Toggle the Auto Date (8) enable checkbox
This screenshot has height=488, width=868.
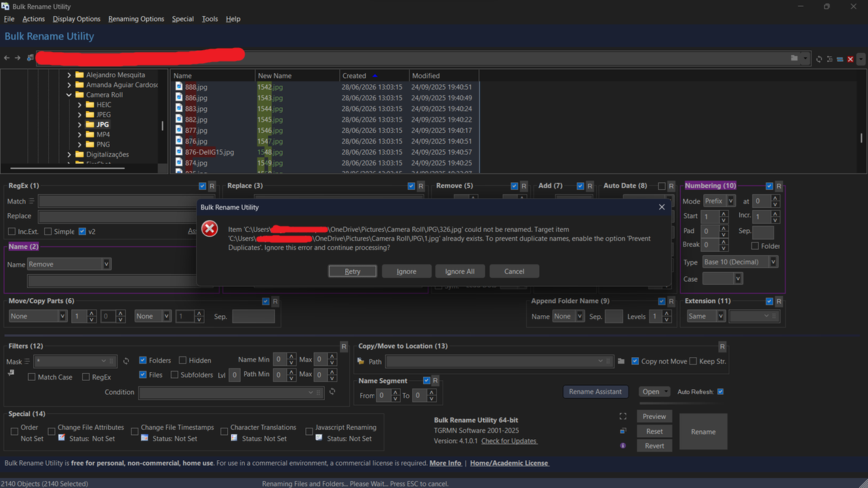661,186
